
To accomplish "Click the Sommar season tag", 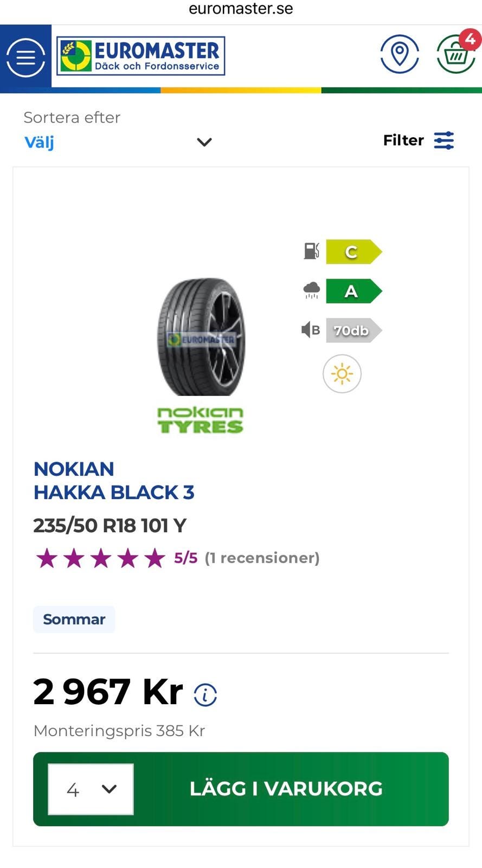I will 74,620.
